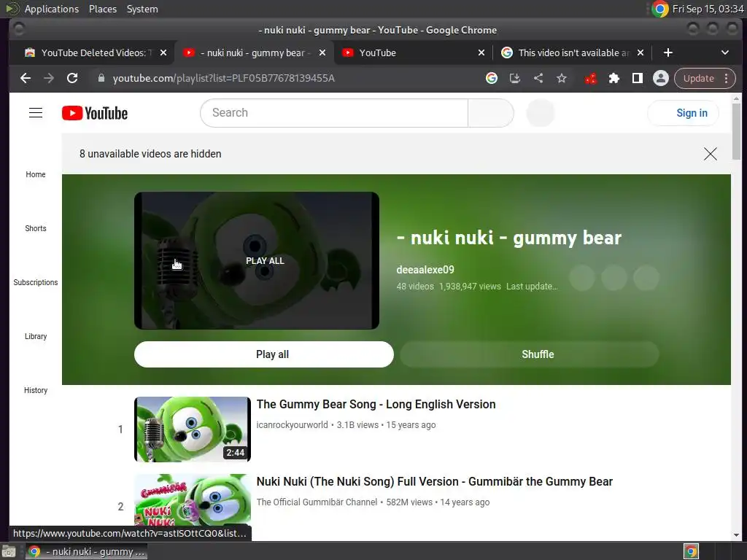Click the red extension icon
The width and height of the screenshot is (747, 560).
[x=591, y=78]
